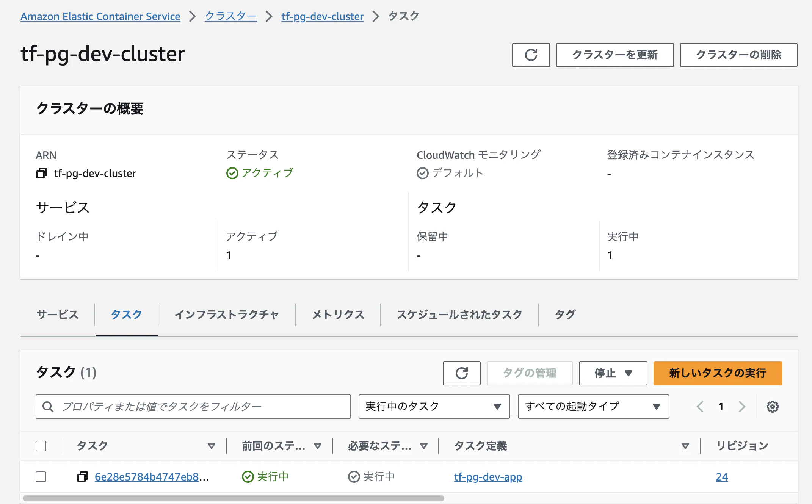The image size is (812, 504).
Task: Switch to the サービス tab
Action: [57, 315]
